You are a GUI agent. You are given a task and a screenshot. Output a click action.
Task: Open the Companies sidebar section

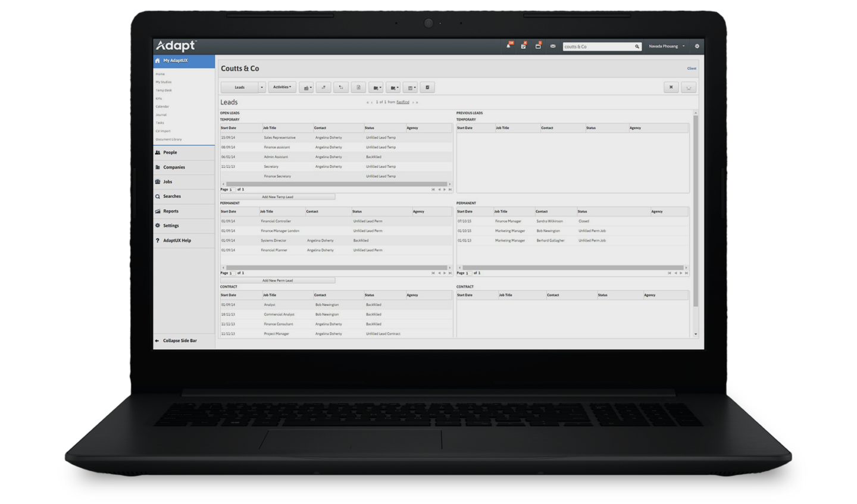point(174,167)
